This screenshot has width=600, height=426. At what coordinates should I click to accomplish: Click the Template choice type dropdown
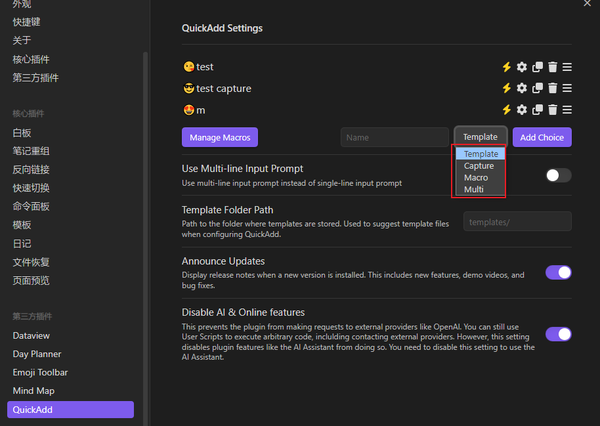click(481, 137)
